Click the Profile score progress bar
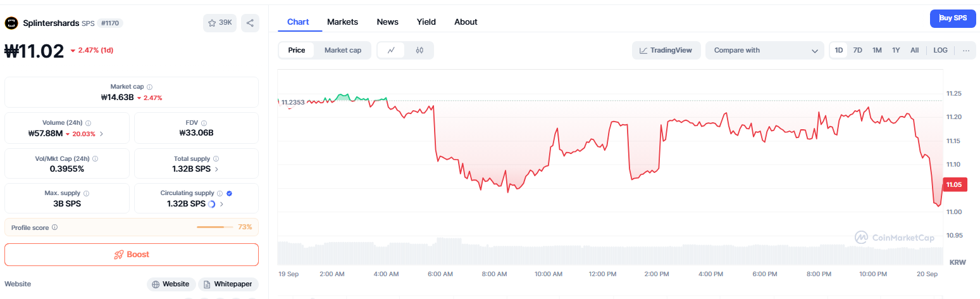980x299 pixels. coord(214,227)
